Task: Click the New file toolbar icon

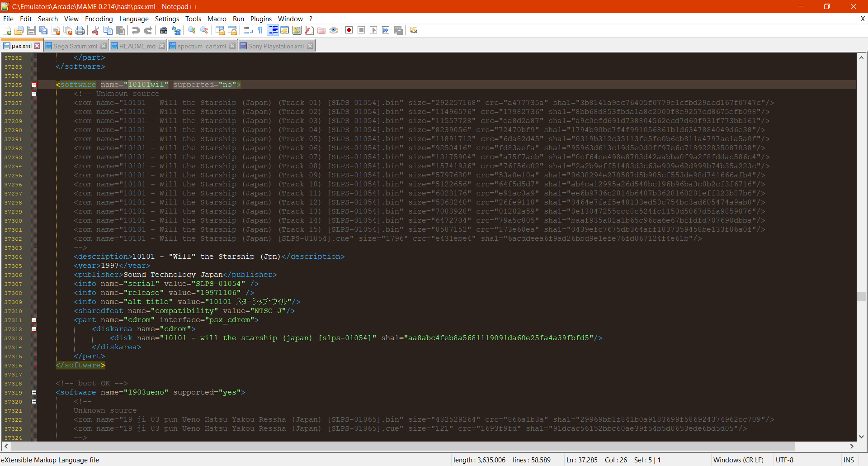Action: (x=7, y=30)
